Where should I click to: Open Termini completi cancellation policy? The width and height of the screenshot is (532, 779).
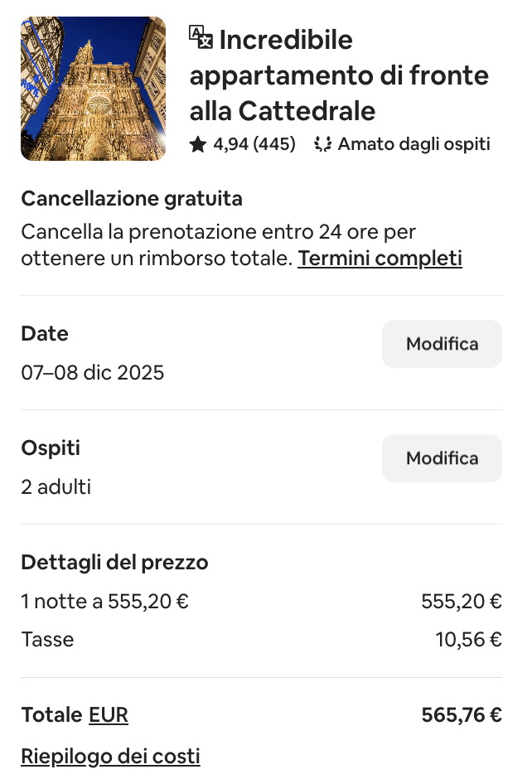pos(380,258)
